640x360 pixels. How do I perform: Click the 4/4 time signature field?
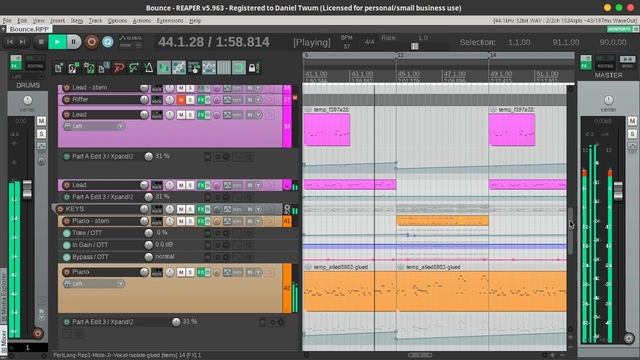pos(369,42)
